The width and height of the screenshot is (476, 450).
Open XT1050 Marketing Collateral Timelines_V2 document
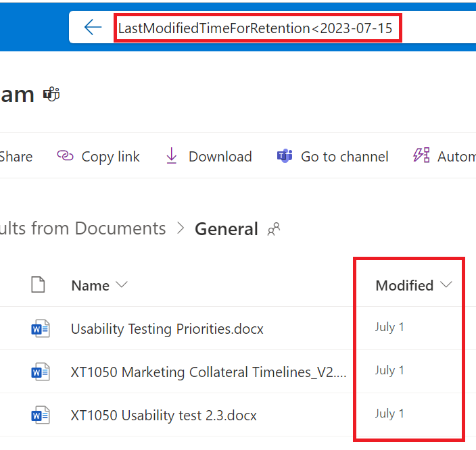coord(208,372)
